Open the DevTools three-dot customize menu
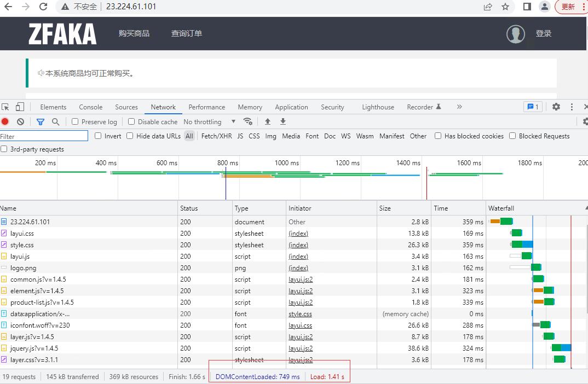The width and height of the screenshot is (588, 384). pyautogui.click(x=572, y=107)
